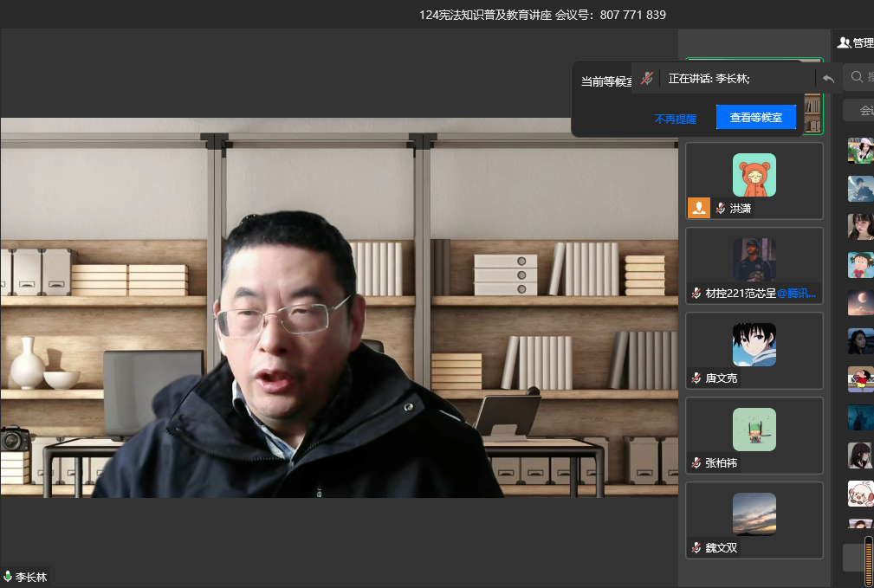Click the orange host badge next to 洪潇
This screenshot has height=588, width=874.
(698, 208)
